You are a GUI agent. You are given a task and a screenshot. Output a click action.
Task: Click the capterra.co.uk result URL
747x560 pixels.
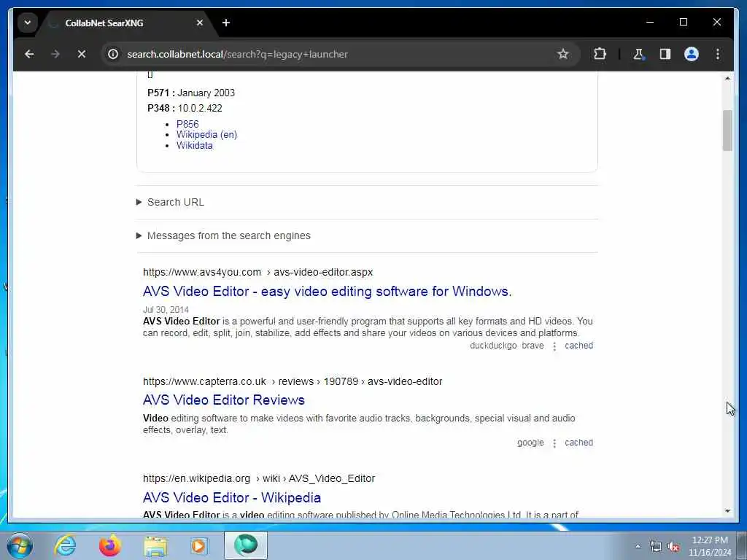coord(293,381)
